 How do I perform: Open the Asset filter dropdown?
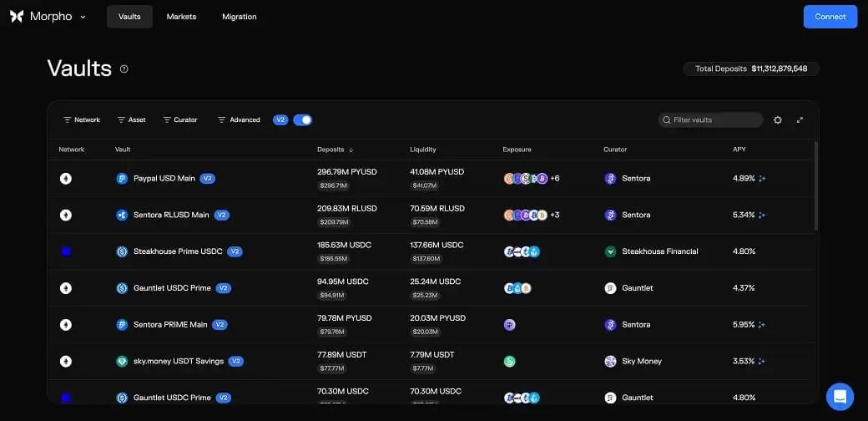pyautogui.click(x=131, y=119)
